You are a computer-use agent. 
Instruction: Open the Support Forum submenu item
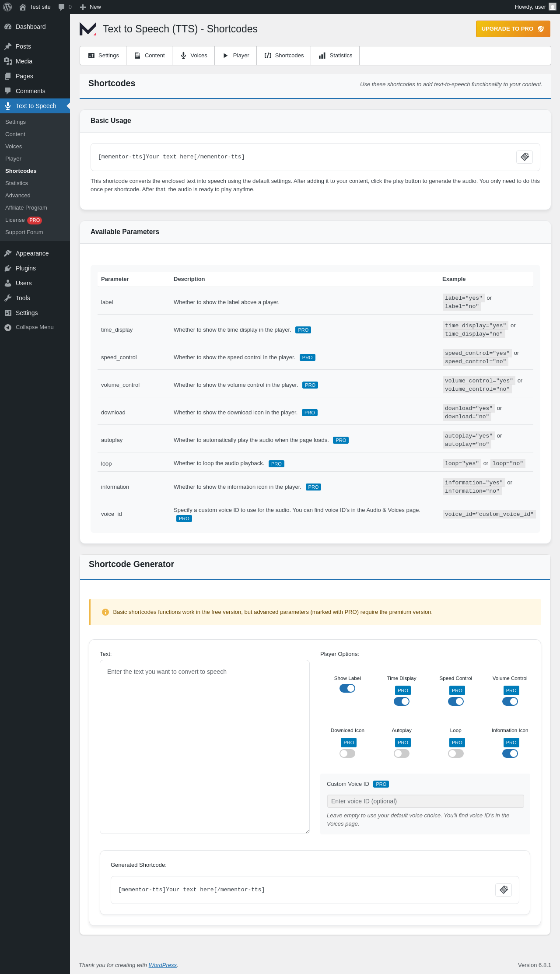(x=35, y=232)
